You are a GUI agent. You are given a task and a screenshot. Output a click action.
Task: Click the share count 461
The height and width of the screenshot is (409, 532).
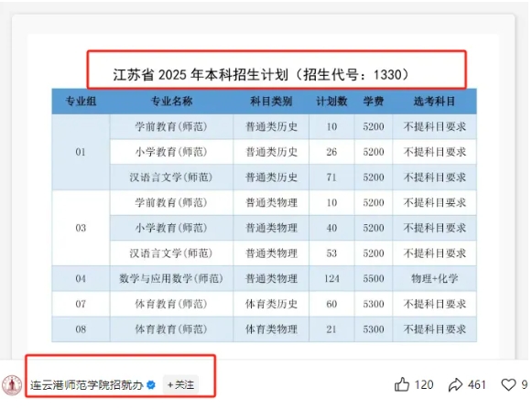(x=477, y=384)
